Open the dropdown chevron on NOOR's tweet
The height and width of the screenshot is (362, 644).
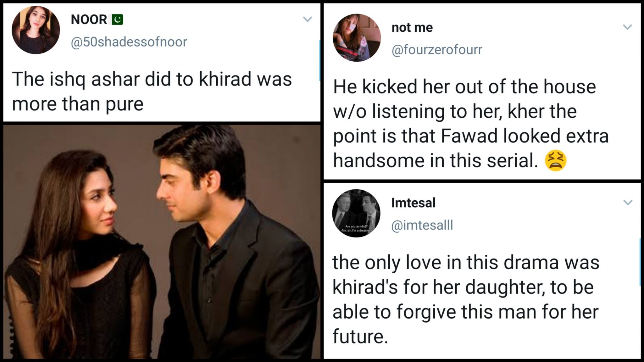point(307,19)
